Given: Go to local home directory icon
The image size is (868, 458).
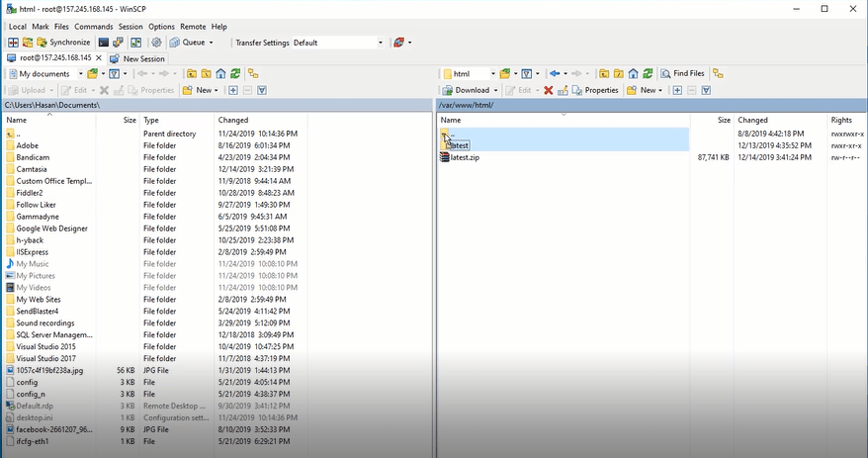Looking at the screenshot, I should point(220,73).
